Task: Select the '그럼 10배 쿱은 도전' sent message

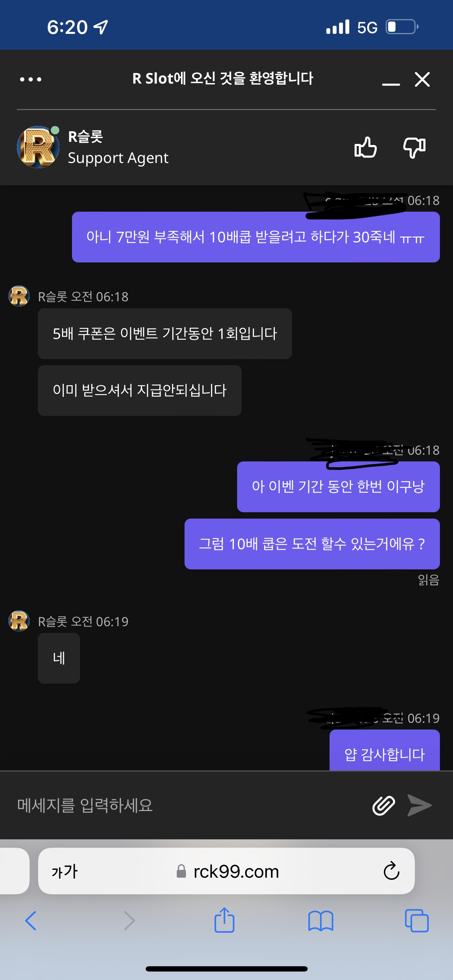Action: (x=312, y=544)
